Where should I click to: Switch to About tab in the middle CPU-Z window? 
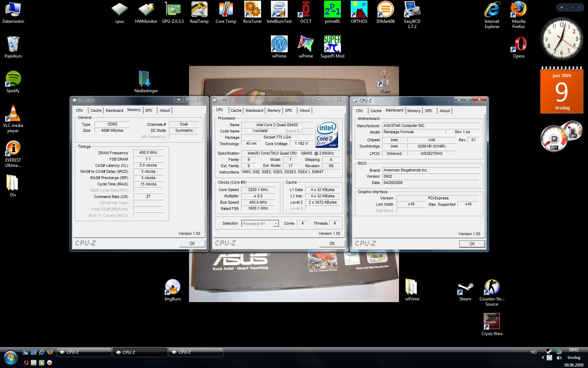coord(304,110)
